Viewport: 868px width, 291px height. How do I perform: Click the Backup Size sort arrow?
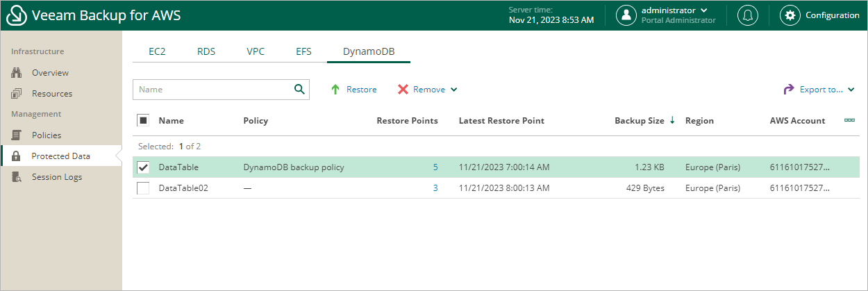pyautogui.click(x=672, y=121)
